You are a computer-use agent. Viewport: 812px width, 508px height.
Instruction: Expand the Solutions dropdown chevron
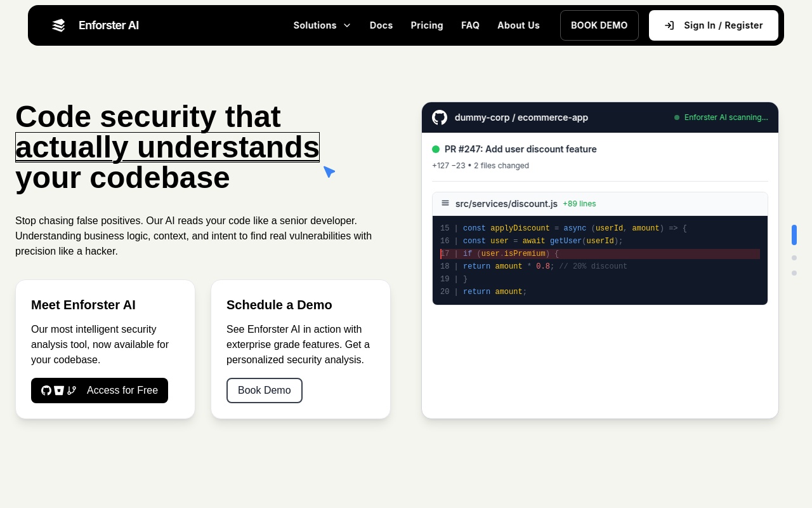coord(347,25)
